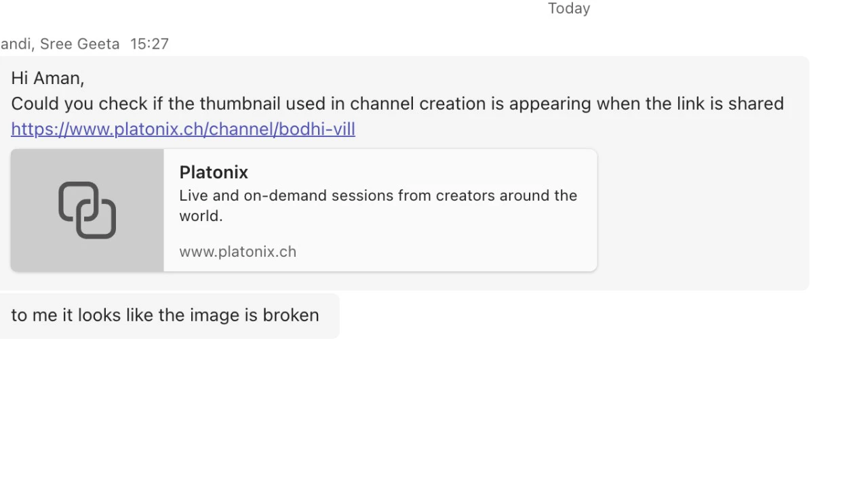Click blank bubble area beside preview card
The image size is (868, 488).
click(702, 210)
